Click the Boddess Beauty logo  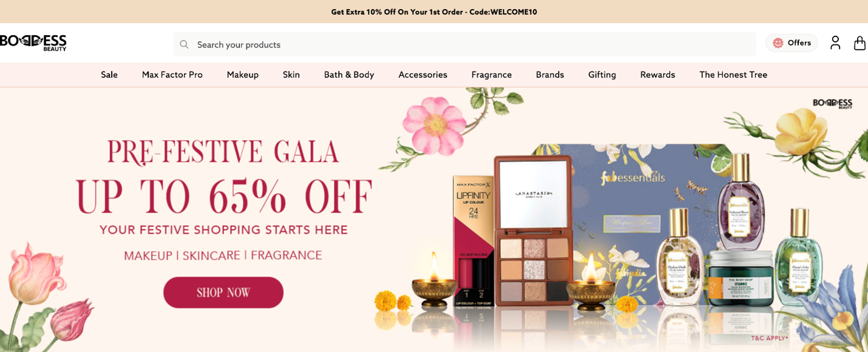click(33, 42)
